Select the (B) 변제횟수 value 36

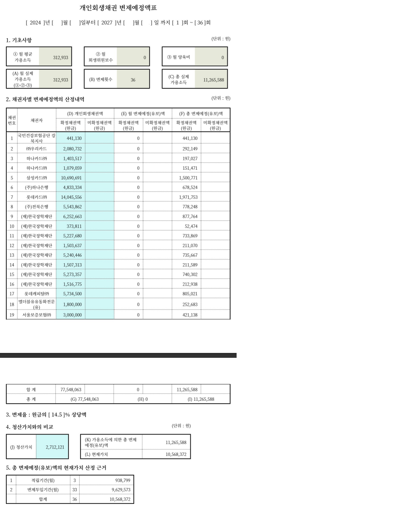coord(133,80)
